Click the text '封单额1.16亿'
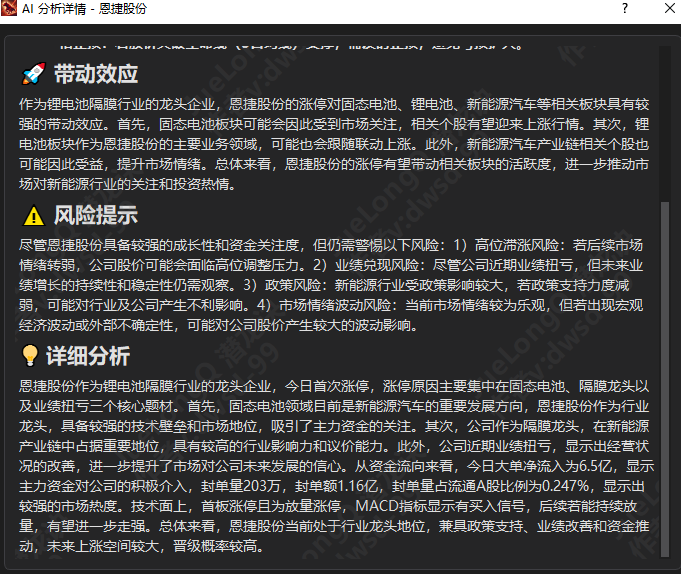This screenshot has height=574, width=681. pyautogui.click(x=336, y=486)
